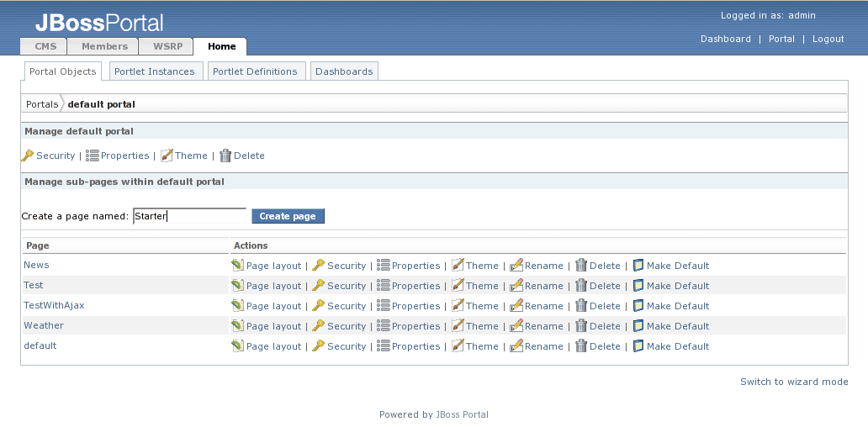Click the Theme brush icon in News row
This screenshot has width=868, height=427.
[458, 266]
